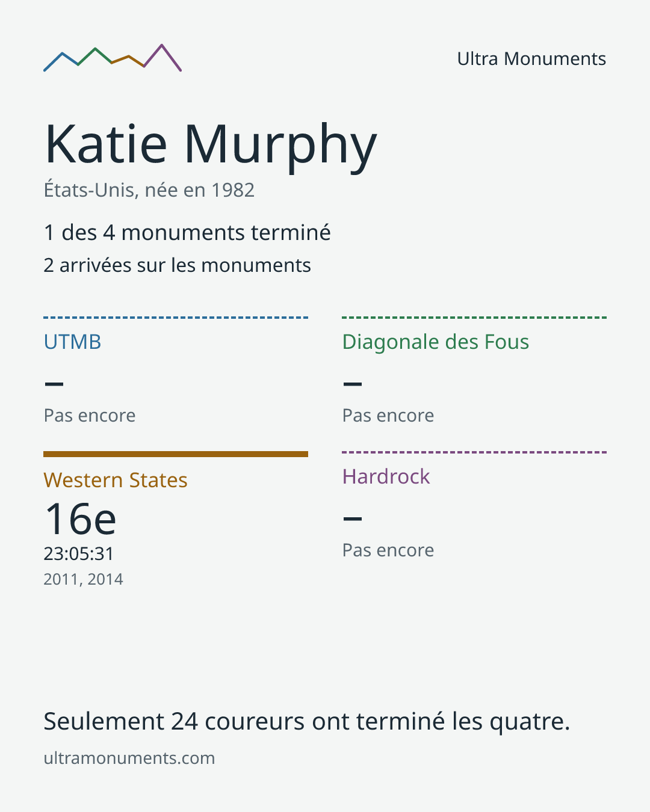The image size is (650, 812).
Task: Click the 16e ranking value
Action: coord(81,519)
